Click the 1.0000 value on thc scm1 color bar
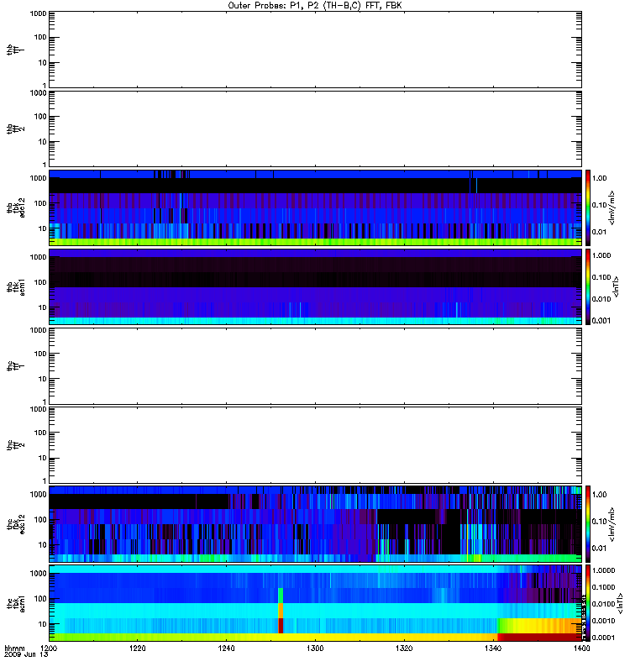This screenshot has width=630, height=672. click(x=603, y=570)
